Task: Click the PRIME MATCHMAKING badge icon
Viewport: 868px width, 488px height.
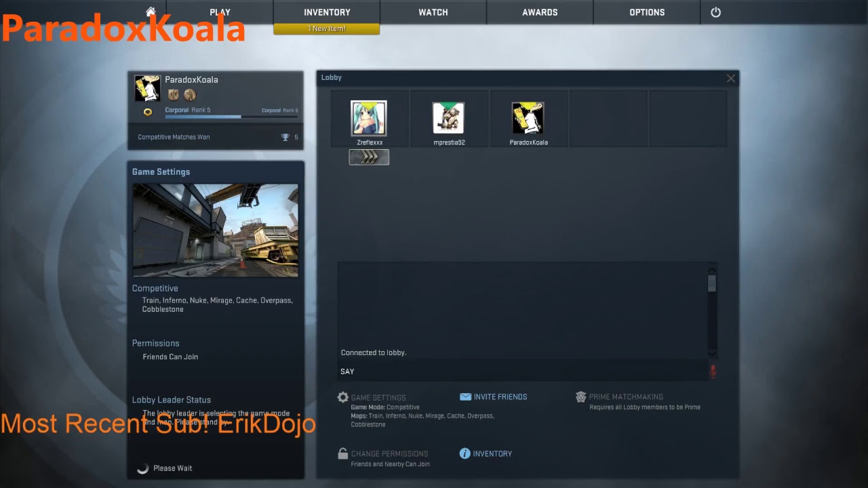Action: (x=581, y=397)
